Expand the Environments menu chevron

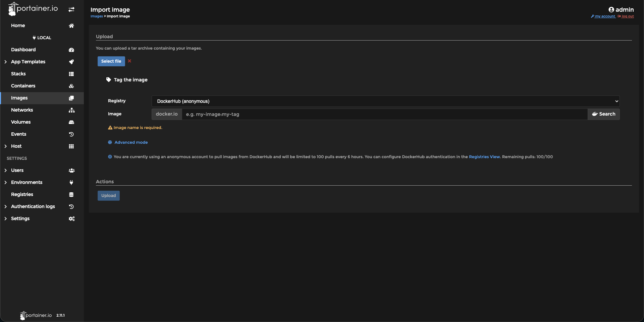coord(5,183)
